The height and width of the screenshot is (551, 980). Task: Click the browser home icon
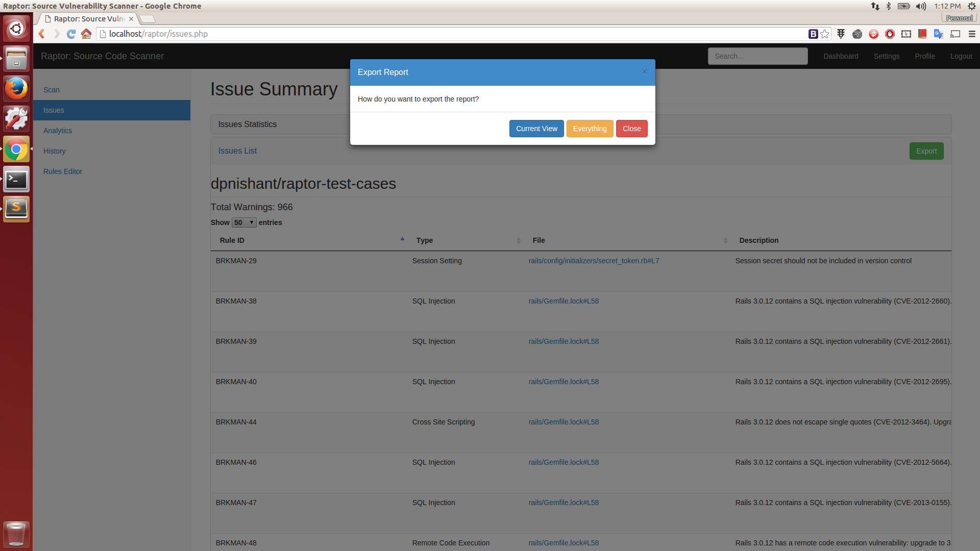pos(86,34)
